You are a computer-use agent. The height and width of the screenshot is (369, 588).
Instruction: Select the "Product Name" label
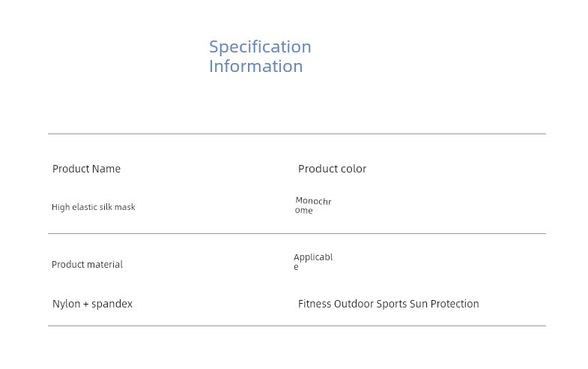tap(86, 169)
